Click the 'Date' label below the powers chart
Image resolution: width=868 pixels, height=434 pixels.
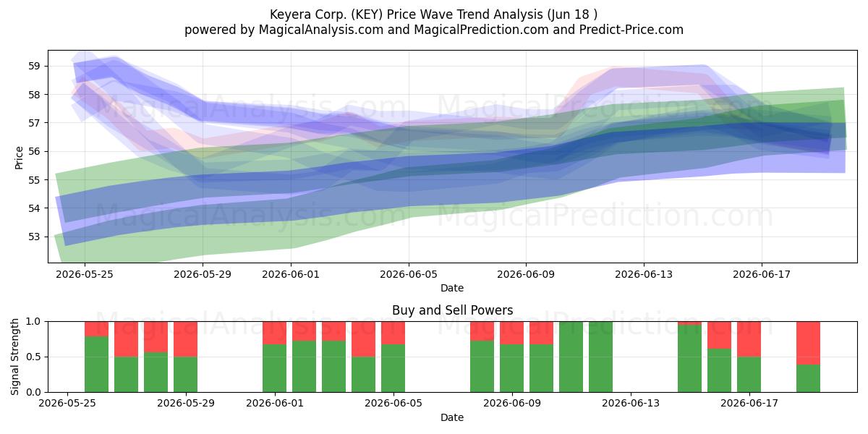pyautogui.click(x=452, y=417)
